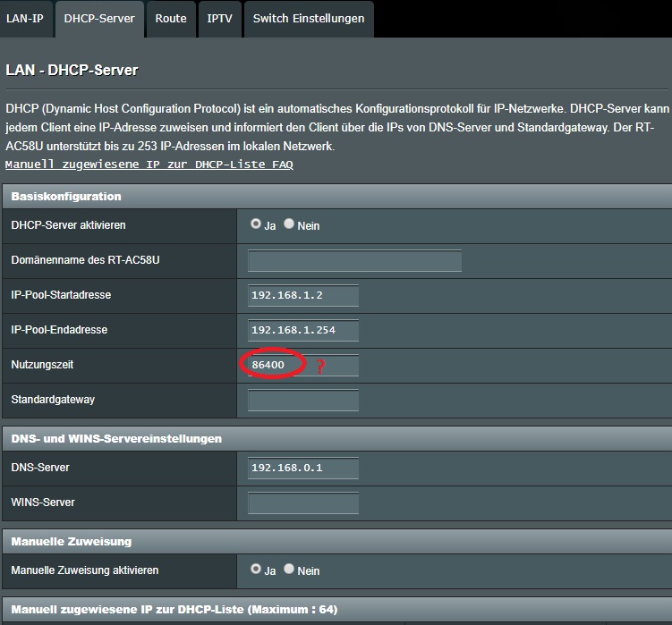Open the Manuell zugewiesene IP zur DHCP-Liste FAQ link
672x625 pixels.
pyautogui.click(x=149, y=165)
